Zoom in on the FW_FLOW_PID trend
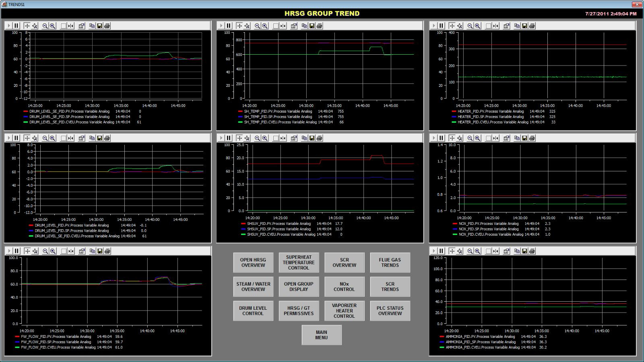Viewport: 644px width, 362px height. pos(53,251)
